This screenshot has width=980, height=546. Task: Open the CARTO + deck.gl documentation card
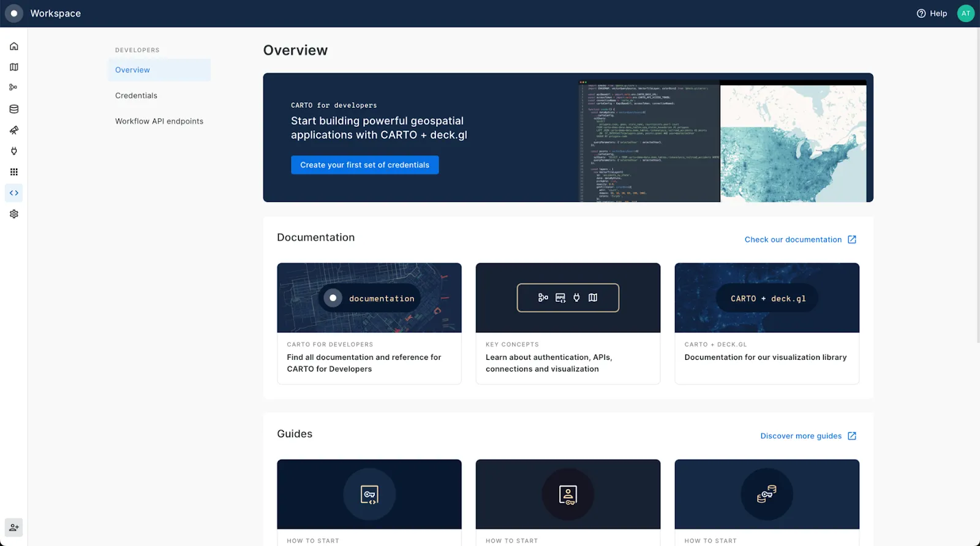click(766, 323)
